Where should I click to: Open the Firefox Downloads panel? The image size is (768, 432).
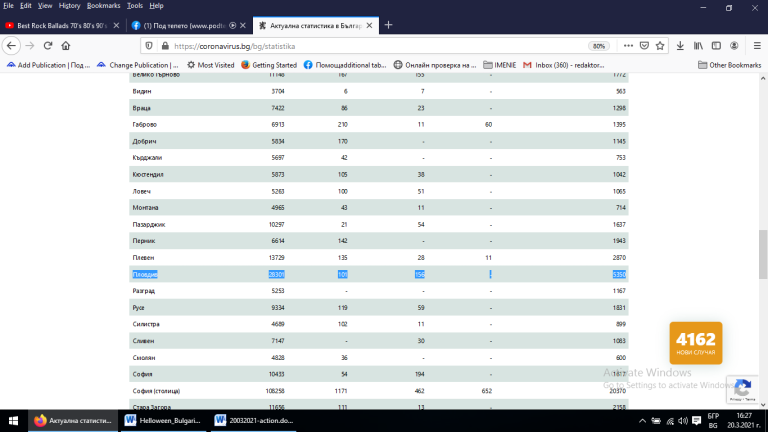(680, 45)
